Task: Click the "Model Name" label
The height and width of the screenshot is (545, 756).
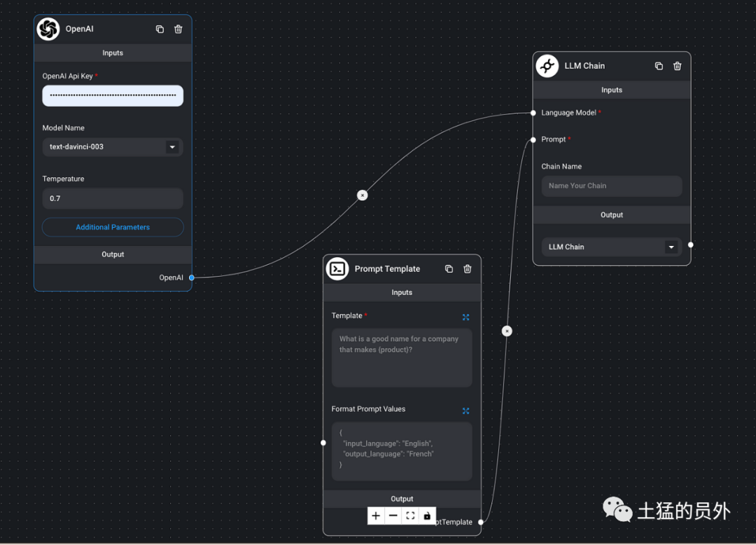Action: pos(63,127)
